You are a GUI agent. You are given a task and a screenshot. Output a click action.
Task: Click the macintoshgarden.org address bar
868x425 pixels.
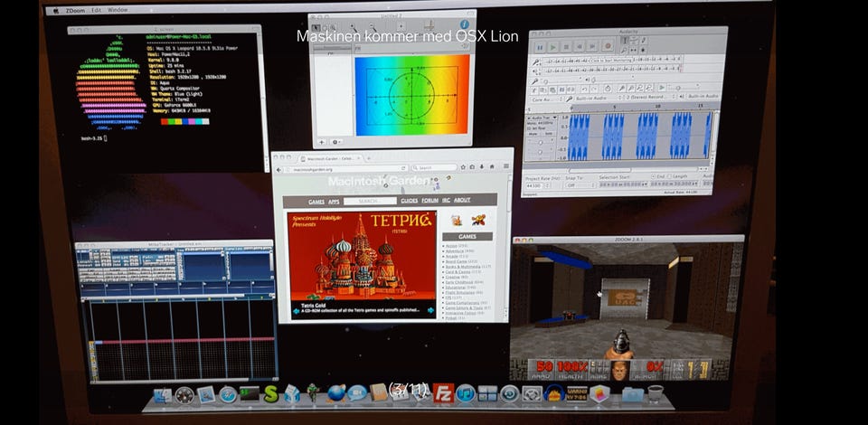pyautogui.click(x=346, y=169)
